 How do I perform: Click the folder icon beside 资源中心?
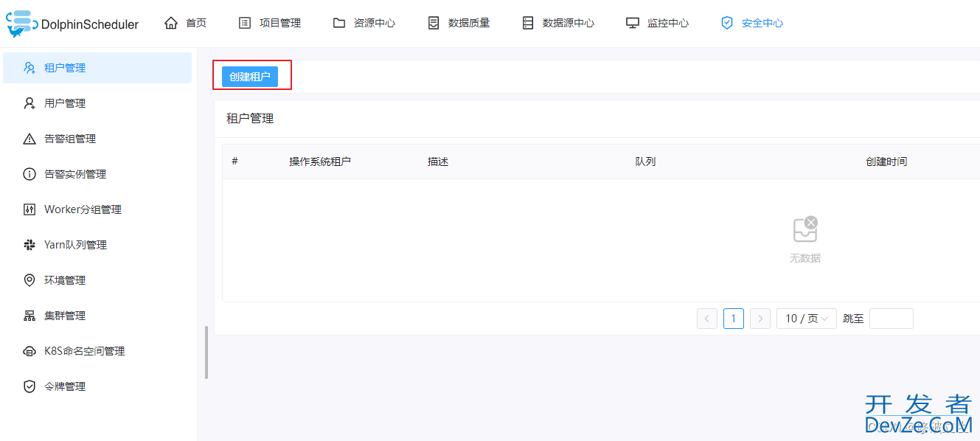click(339, 23)
